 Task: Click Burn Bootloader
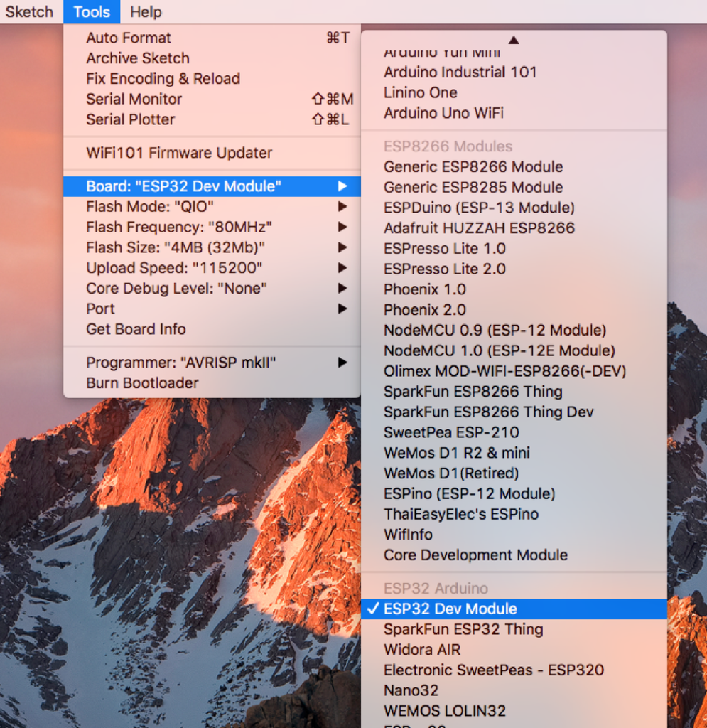(x=212, y=383)
